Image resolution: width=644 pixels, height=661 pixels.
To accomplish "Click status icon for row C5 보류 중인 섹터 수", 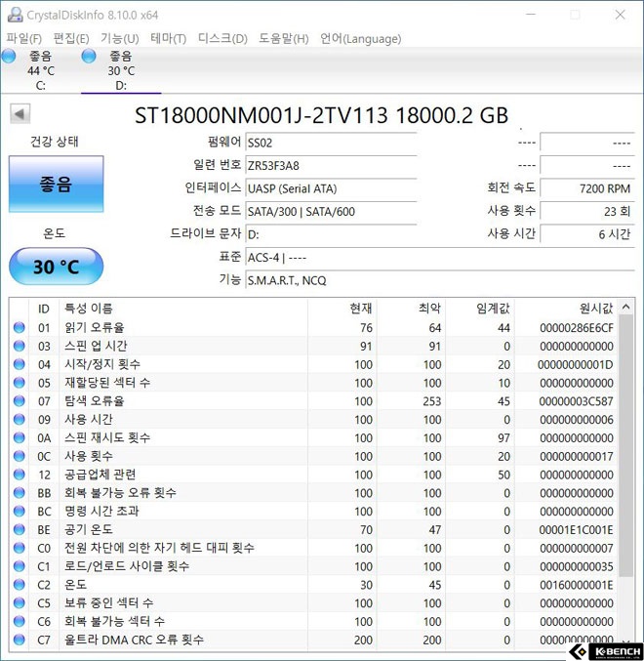I will (x=20, y=603).
